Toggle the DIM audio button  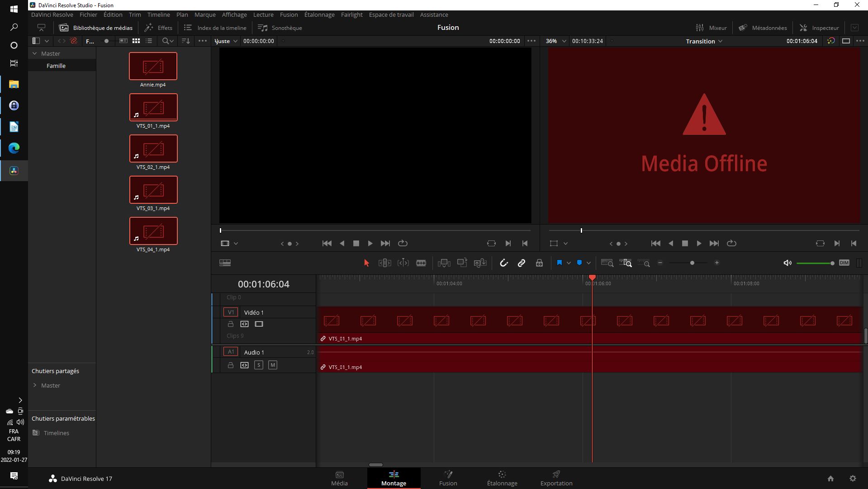[x=844, y=263]
